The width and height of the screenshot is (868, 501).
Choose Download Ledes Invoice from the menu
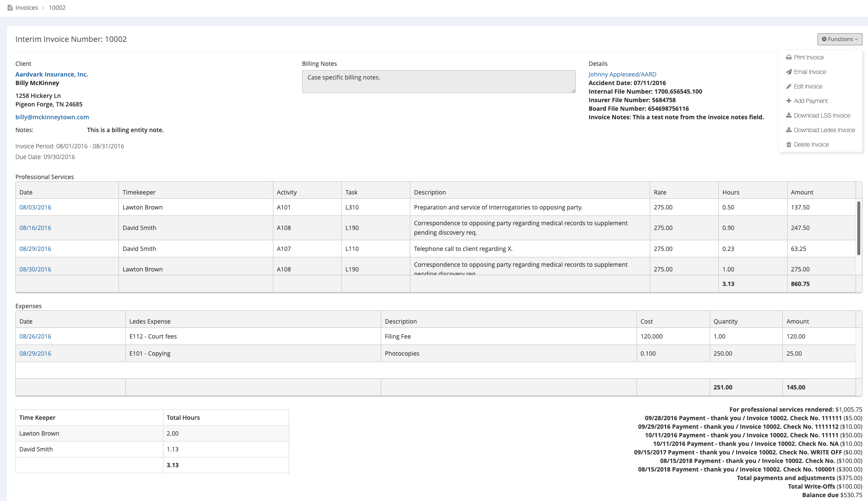click(x=824, y=130)
